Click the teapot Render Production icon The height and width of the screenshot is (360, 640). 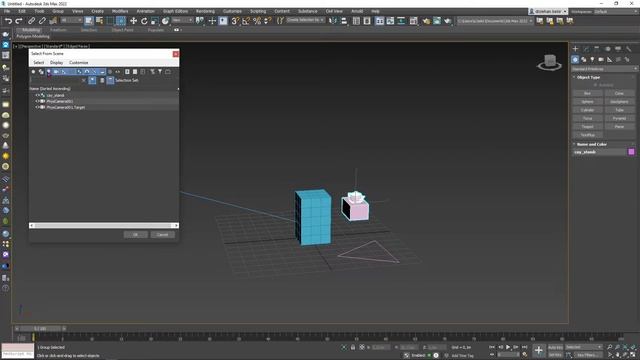pyautogui.click(x=447, y=21)
